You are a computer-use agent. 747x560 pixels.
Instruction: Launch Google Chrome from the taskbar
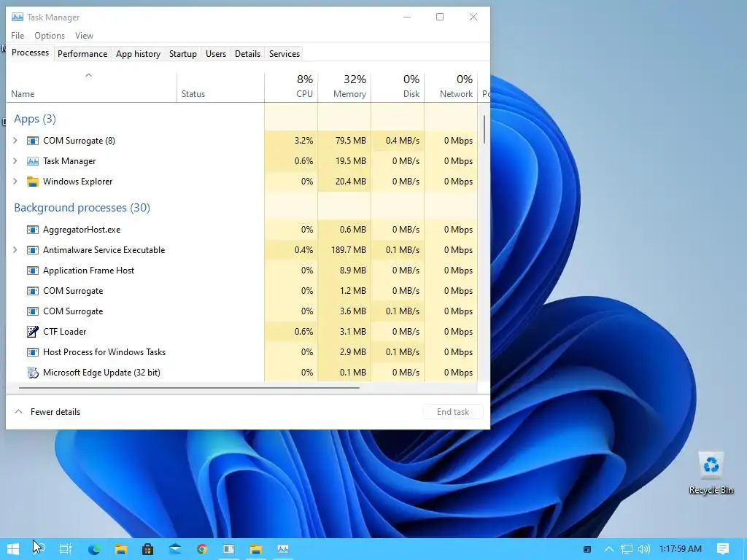[x=202, y=549]
